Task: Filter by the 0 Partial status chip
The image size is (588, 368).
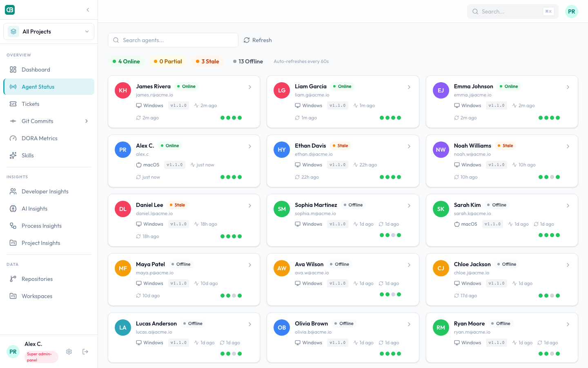Action: click(168, 61)
